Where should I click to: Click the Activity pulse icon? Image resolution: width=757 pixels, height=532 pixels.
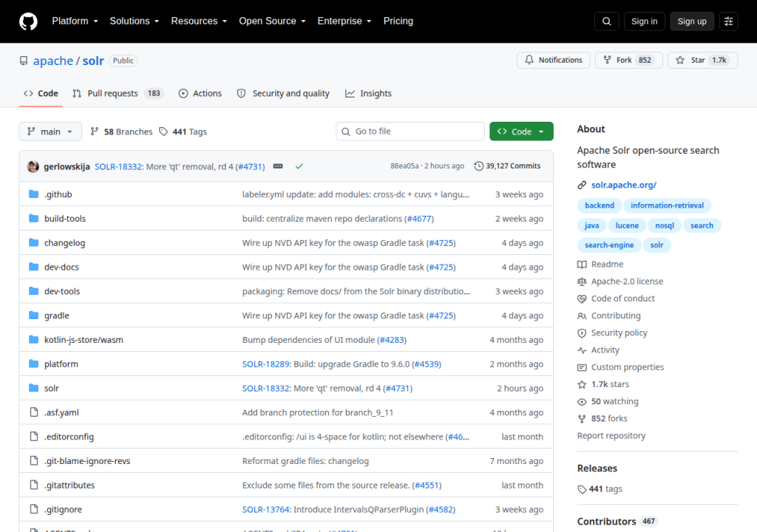[x=582, y=350]
